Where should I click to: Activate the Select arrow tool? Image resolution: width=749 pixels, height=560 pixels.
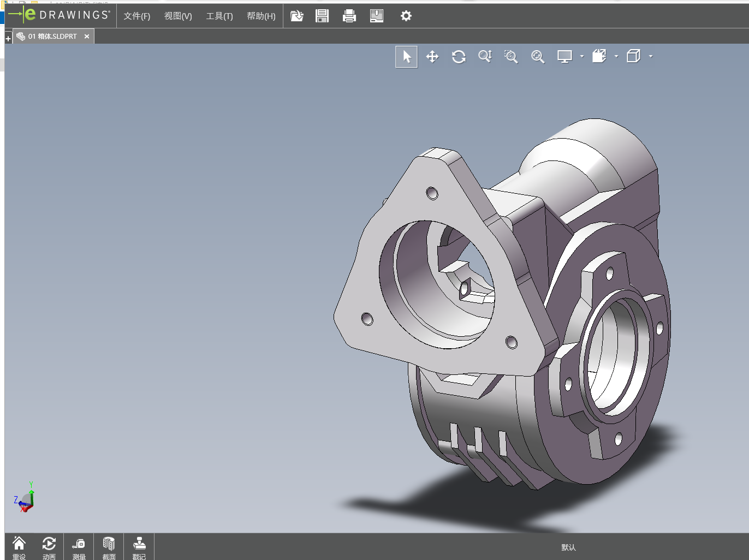[407, 57]
